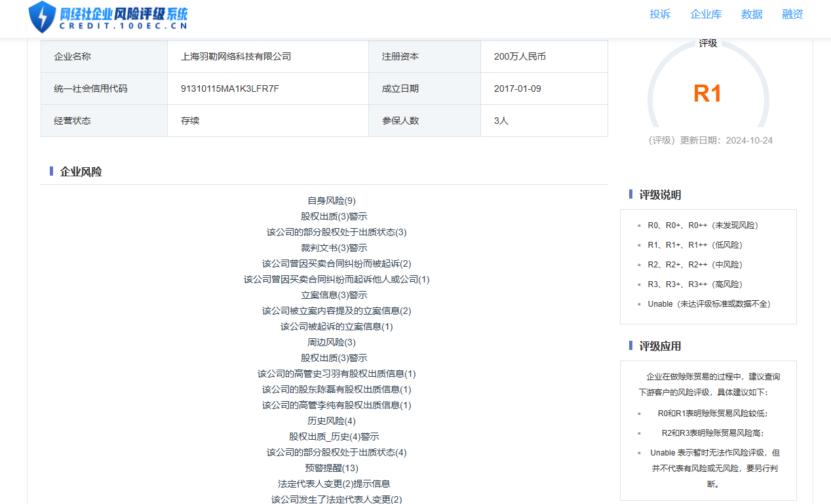This screenshot has width=831, height=504.
Task: Go to the 企业库 page
Action: [x=706, y=14]
